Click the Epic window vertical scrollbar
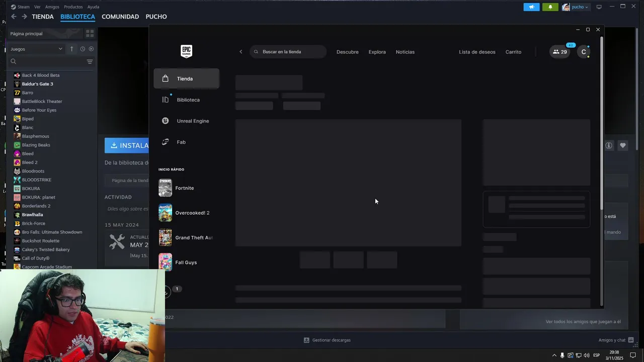This screenshot has height=362, width=644. click(x=602, y=123)
